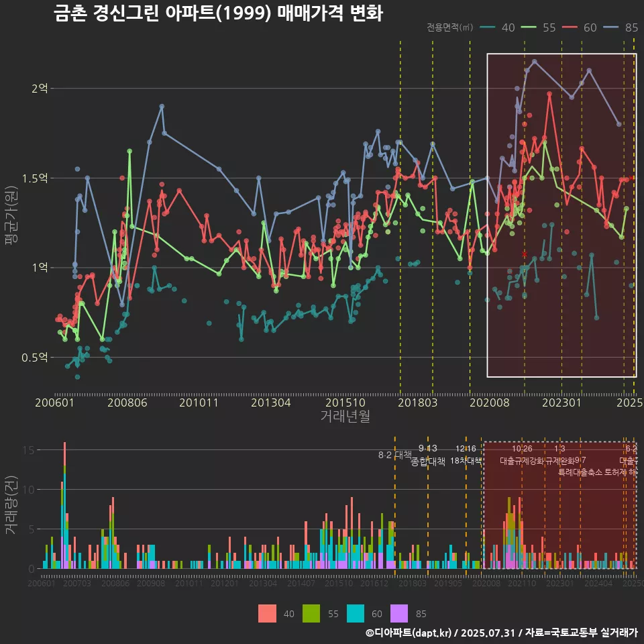The image size is (644, 644).
Task: Click the 0.5억 y-axis label
Action: click(x=35, y=358)
